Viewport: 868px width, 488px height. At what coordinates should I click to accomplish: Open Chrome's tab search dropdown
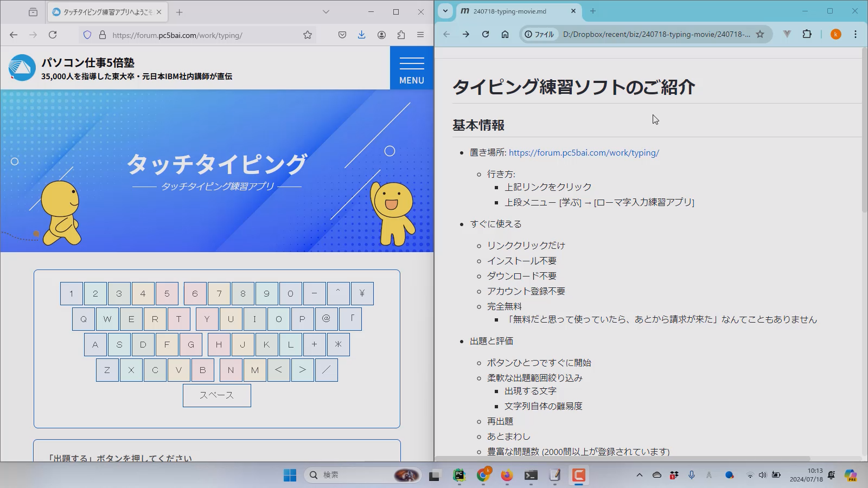(445, 11)
